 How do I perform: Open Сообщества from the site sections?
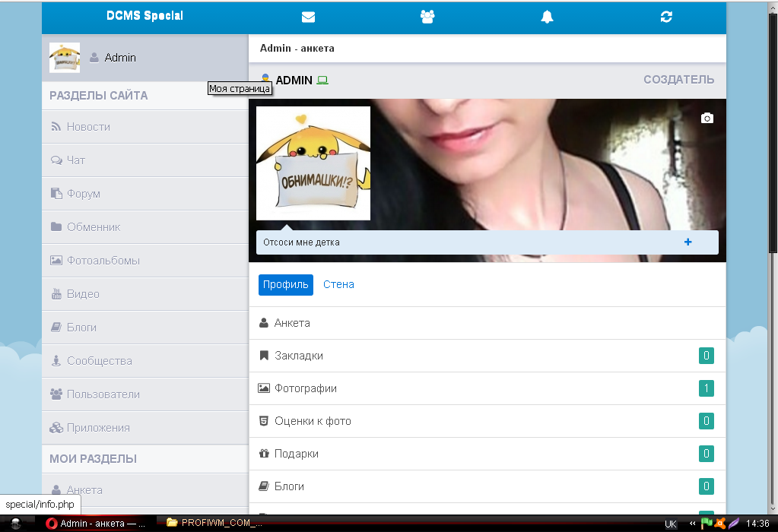[x=99, y=361]
